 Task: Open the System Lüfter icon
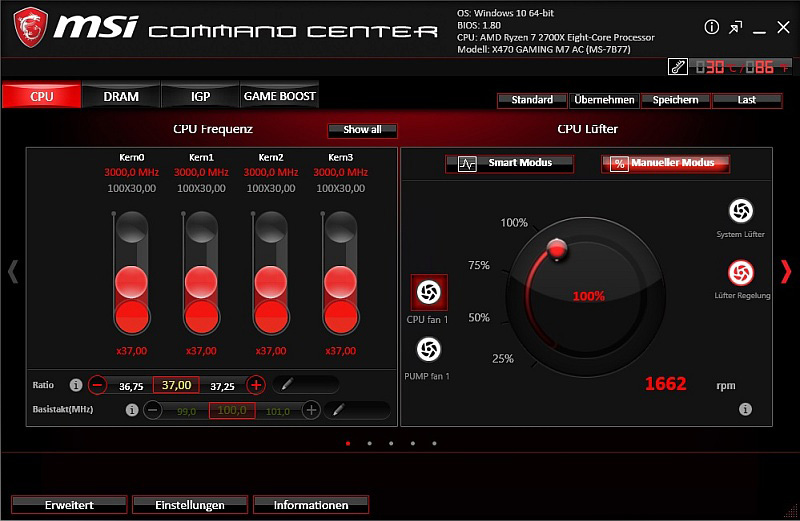[741, 211]
